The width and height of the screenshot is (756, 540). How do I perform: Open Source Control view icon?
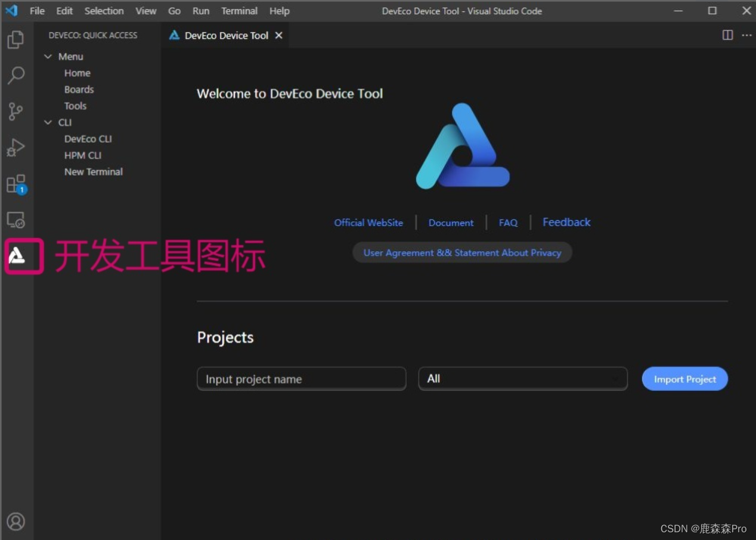[x=16, y=111]
